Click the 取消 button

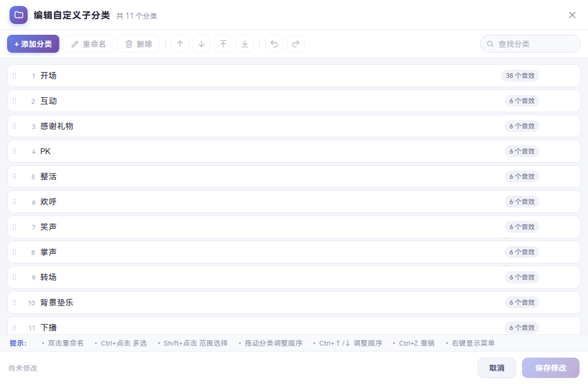497,368
